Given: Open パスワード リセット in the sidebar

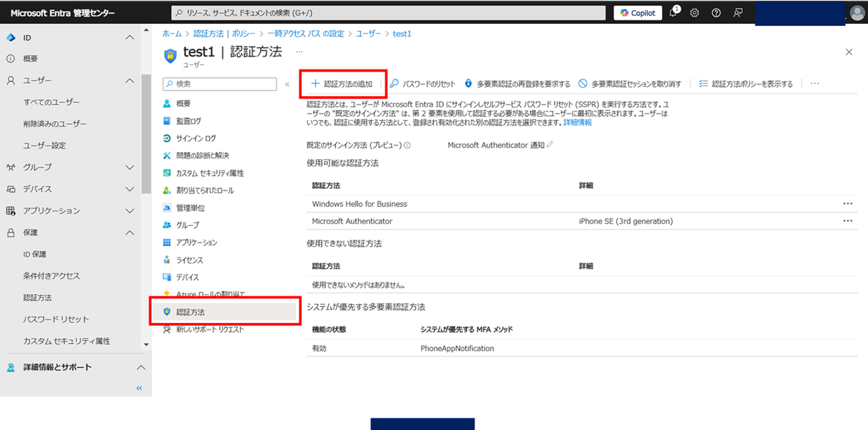Looking at the screenshot, I should tap(56, 319).
